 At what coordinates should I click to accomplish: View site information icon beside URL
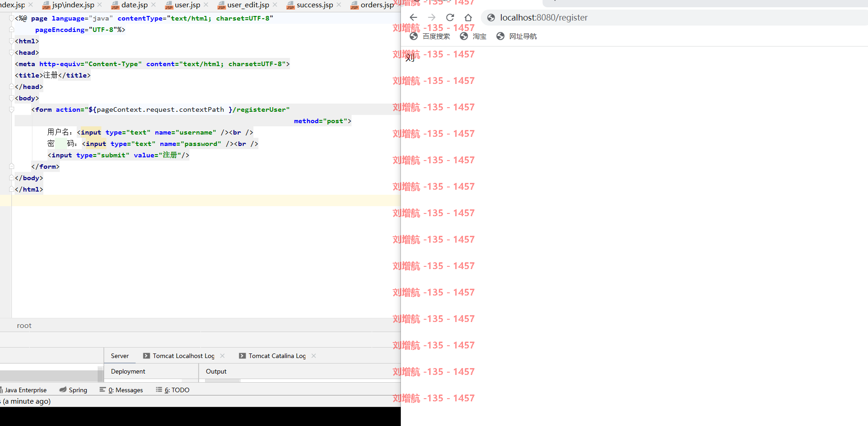tap(491, 17)
